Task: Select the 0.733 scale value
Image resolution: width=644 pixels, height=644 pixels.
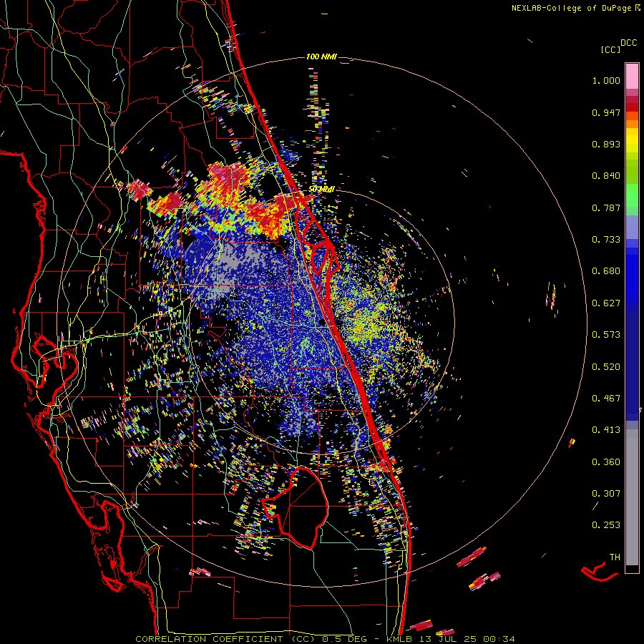Action: pos(606,240)
